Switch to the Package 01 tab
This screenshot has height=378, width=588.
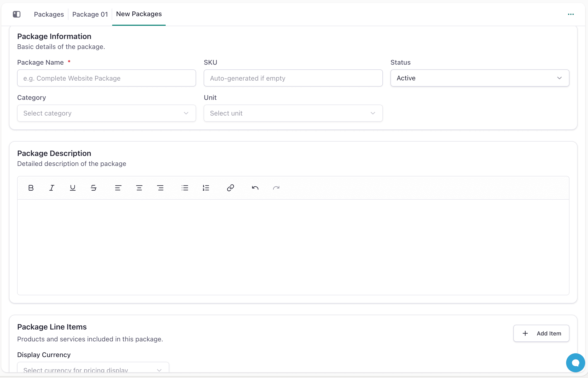90,14
